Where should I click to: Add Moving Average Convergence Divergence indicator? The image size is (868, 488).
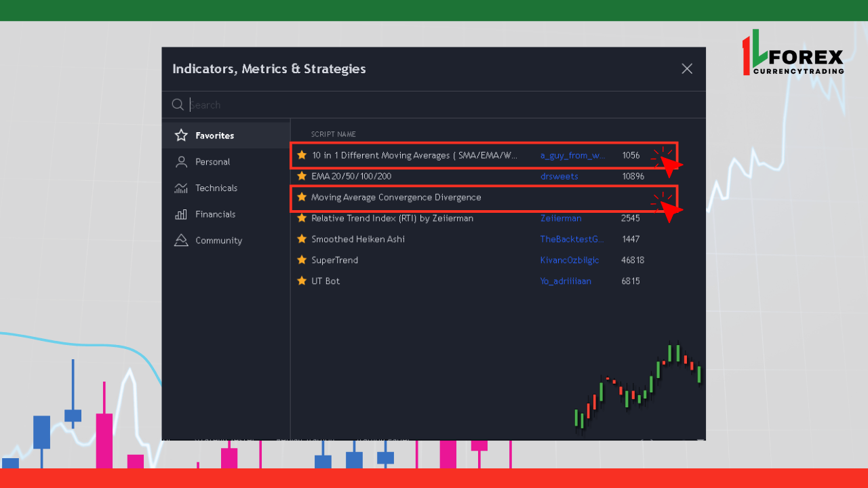click(x=396, y=197)
